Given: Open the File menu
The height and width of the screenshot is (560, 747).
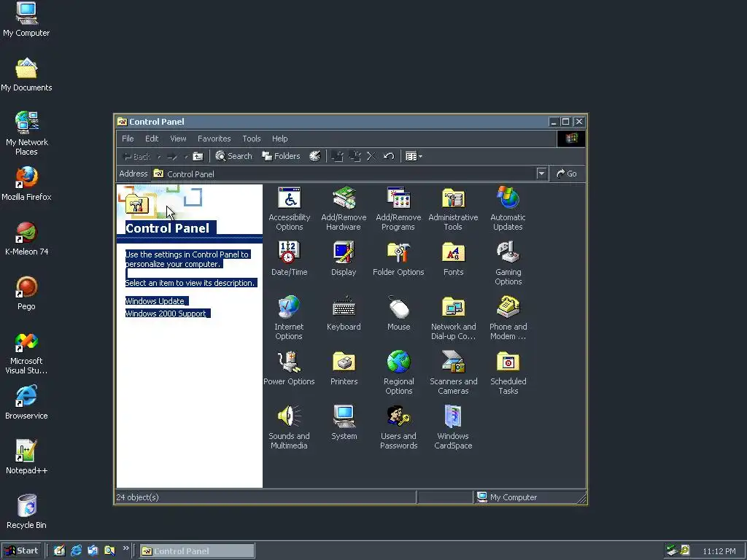Looking at the screenshot, I should click(x=128, y=139).
